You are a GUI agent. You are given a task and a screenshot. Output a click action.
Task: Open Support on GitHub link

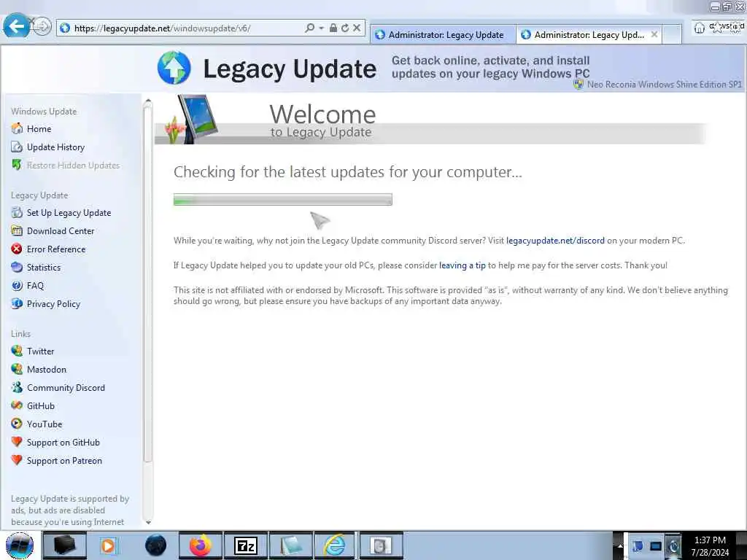click(x=63, y=443)
